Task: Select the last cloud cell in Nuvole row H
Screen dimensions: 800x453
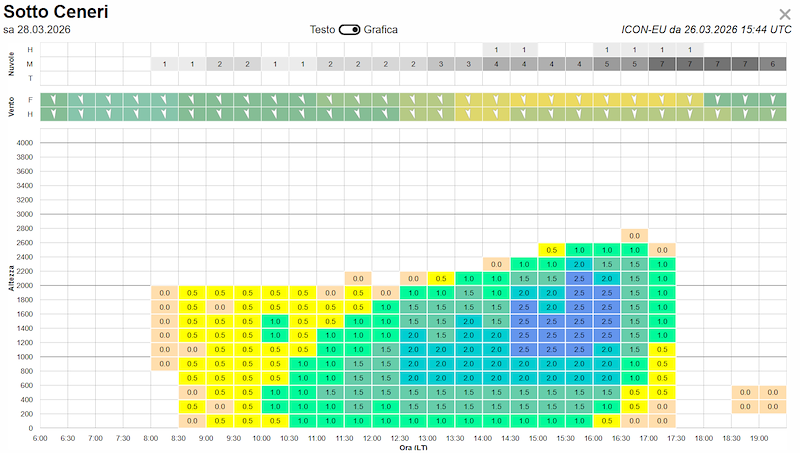Action: tap(689, 49)
